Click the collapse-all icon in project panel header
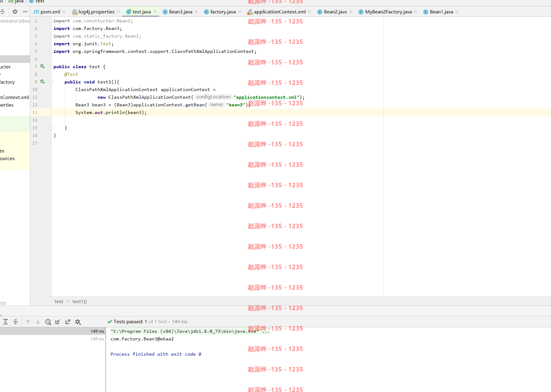Viewport: 551px width, 392px height. pyautogui.click(x=2, y=12)
